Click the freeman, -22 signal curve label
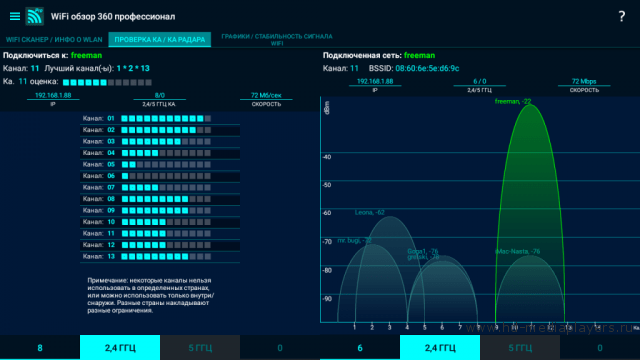 tap(513, 101)
